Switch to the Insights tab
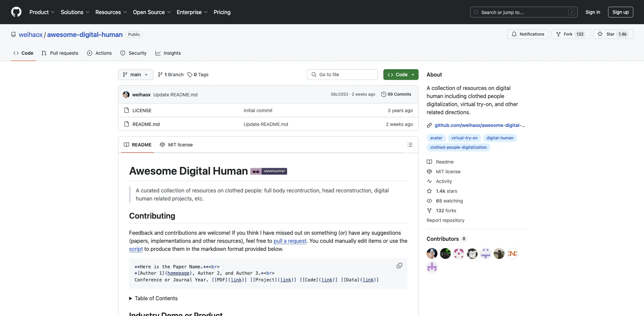The height and width of the screenshot is (316, 644). coord(168,53)
